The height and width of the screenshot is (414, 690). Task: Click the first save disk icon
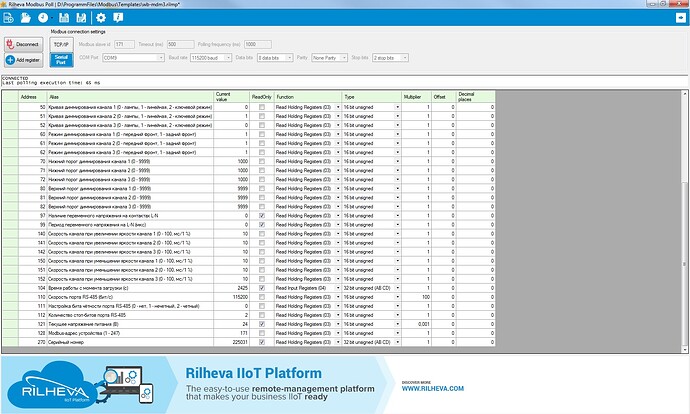(x=64, y=18)
